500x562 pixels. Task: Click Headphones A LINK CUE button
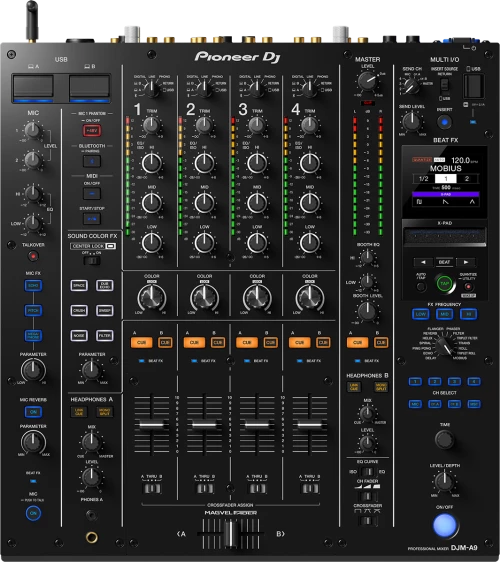tap(79, 412)
